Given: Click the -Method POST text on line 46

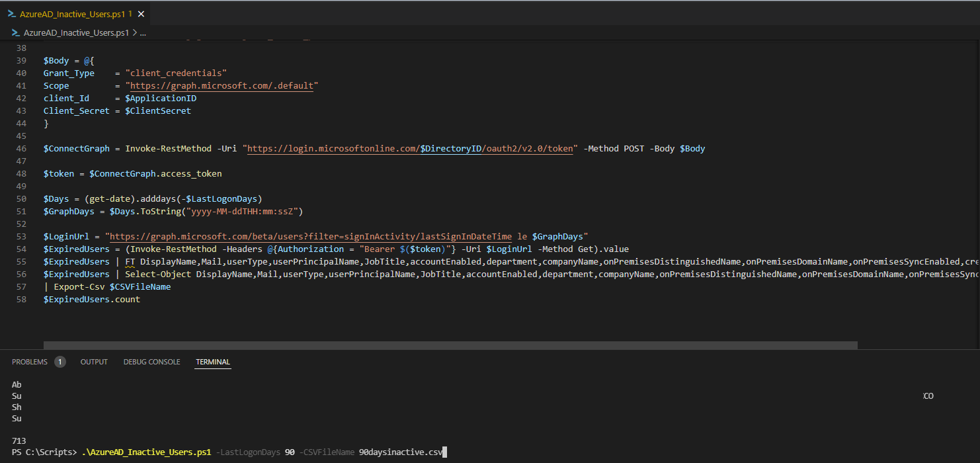Looking at the screenshot, I should click(614, 149).
